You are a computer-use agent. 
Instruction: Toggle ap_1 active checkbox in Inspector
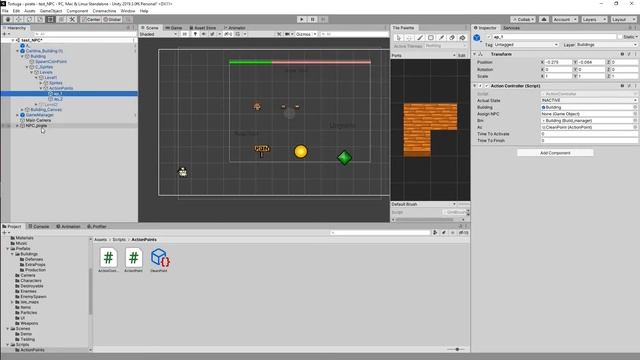click(489, 37)
